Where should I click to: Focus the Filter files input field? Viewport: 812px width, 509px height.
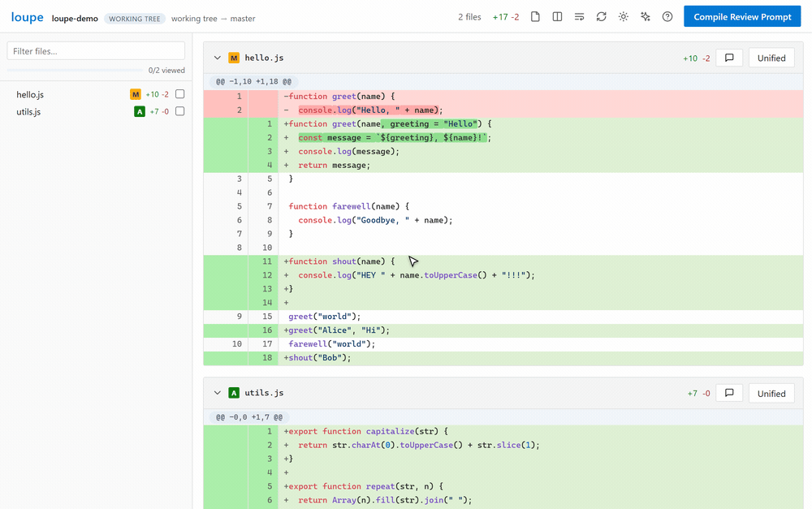(96, 51)
